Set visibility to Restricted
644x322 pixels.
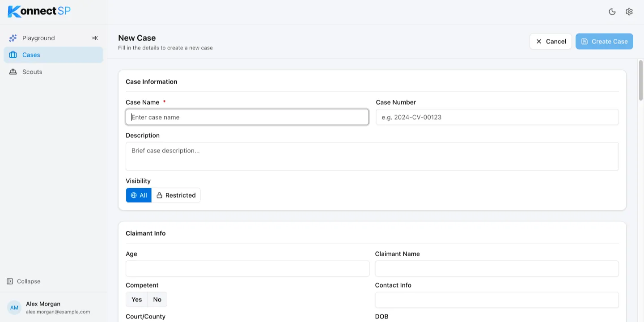(x=176, y=195)
